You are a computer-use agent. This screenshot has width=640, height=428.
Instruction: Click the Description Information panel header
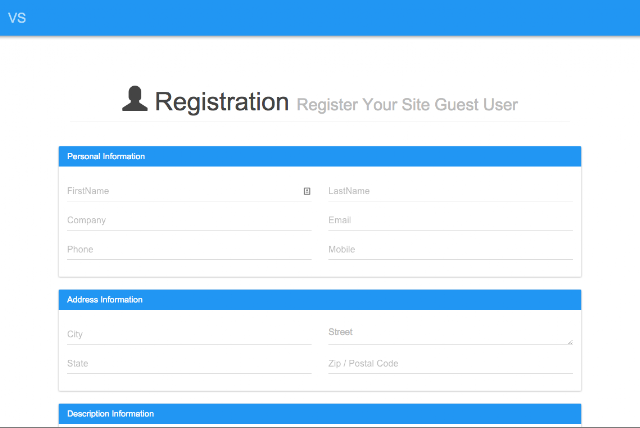click(x=320, y=414)
